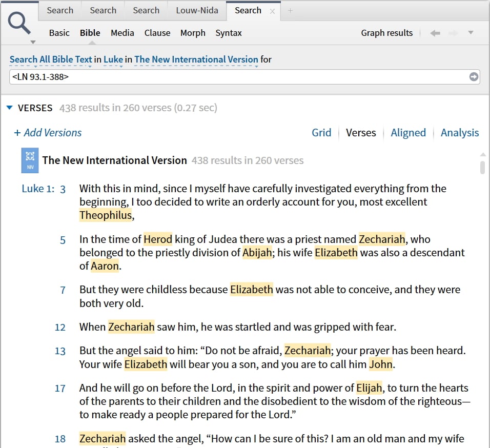Choose Basic search type
490x448 pixels.
[x=59, y=33]
